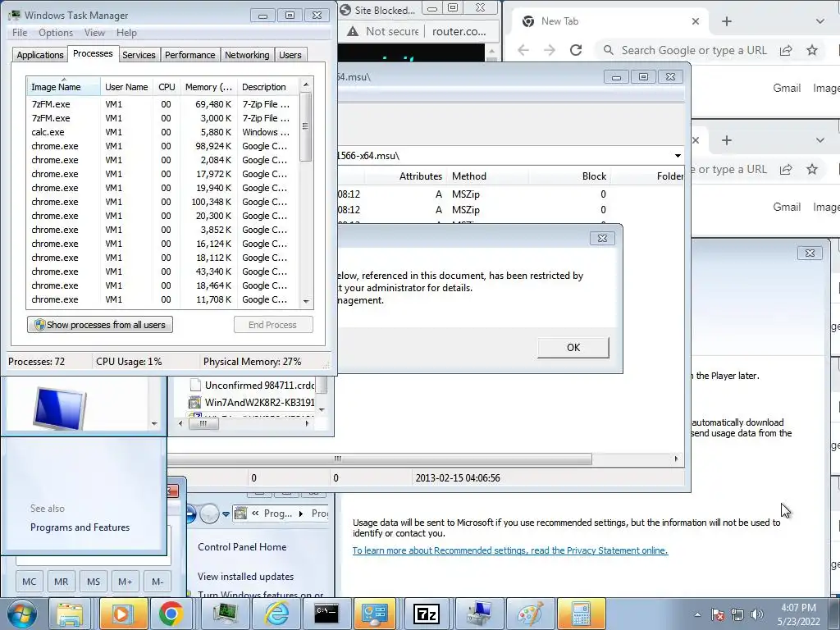Open Google Chrome from the taskbar
Image resolution: width=840 pixels, height=630 pixels.
coord(171,614)
